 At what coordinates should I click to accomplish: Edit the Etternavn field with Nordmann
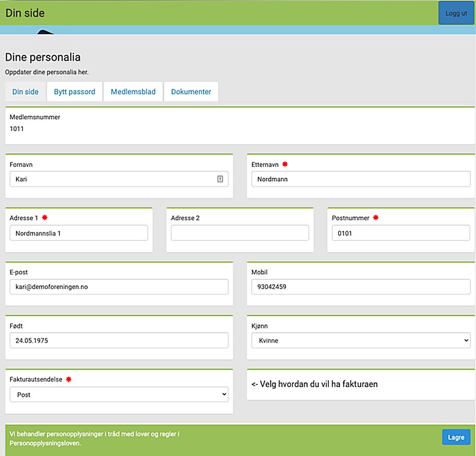361,179
